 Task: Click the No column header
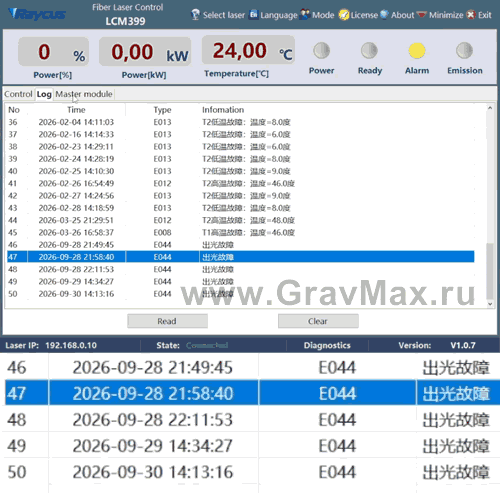tap(14, 110)
